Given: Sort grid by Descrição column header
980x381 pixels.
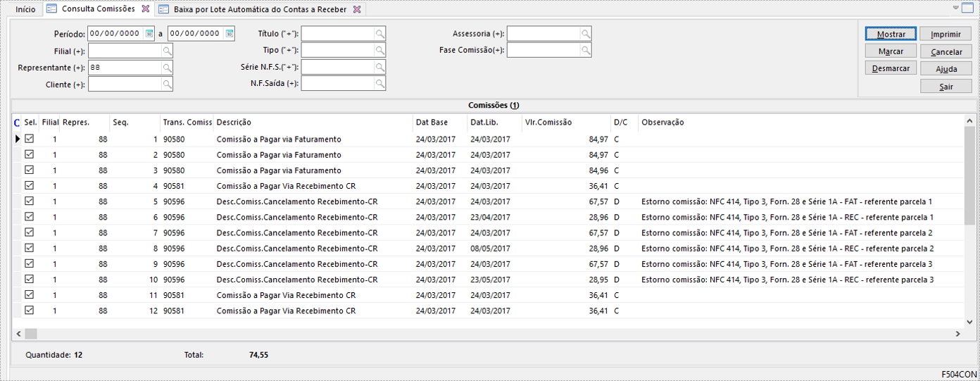Looking at the screenshot, I should coord(313,123).
